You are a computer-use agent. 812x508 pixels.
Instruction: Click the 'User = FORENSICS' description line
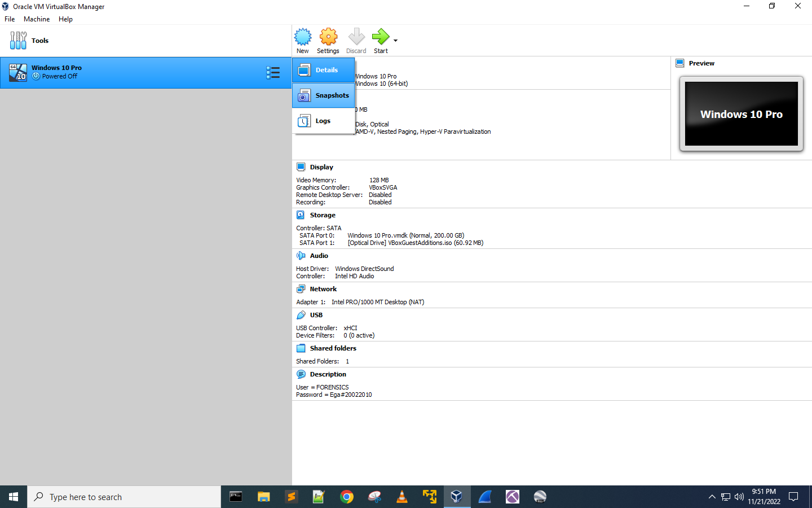point(323,387)
